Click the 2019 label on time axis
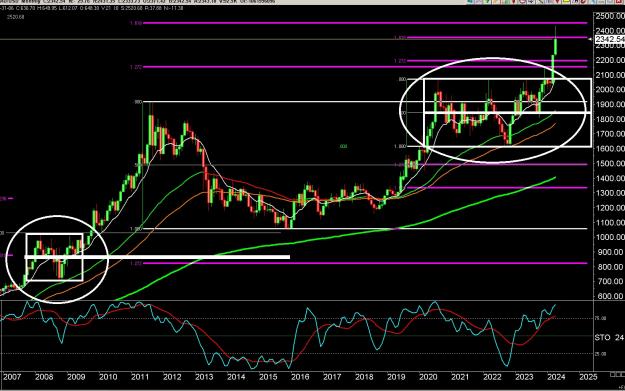This screenshot has width=625, height=391. point(396,377)
